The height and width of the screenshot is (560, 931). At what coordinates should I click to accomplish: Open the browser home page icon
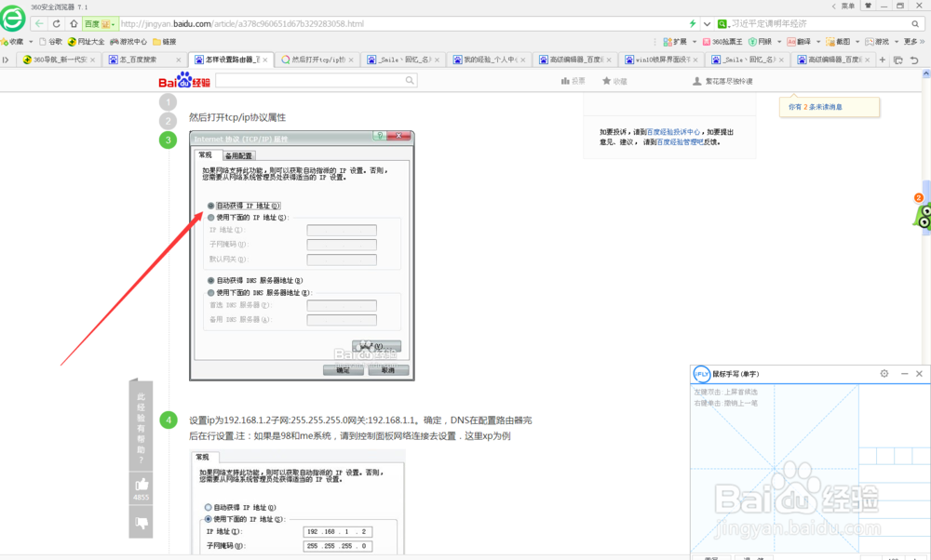75,22
